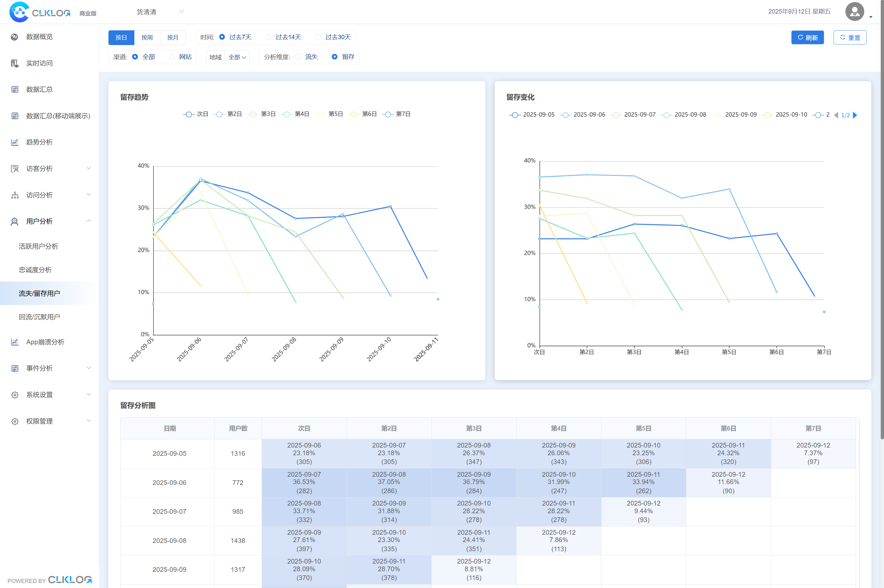Click the 重置 button

click(x=850, y=37)
